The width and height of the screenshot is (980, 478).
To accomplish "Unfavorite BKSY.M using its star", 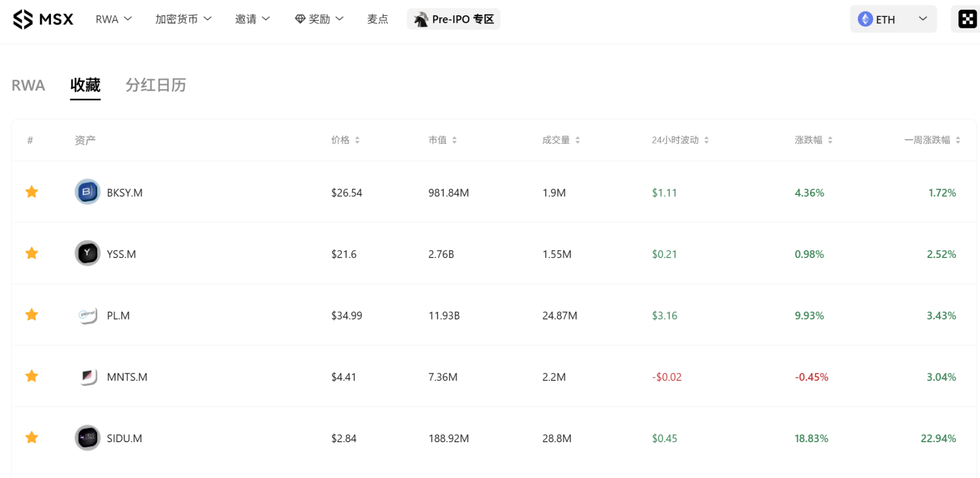I will point(32,192).
